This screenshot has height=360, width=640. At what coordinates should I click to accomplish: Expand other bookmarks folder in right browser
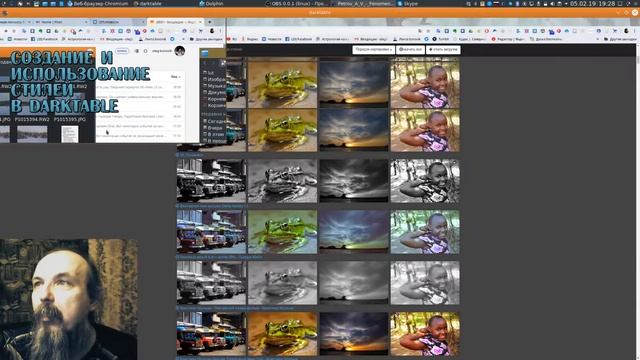click(620, 39)
